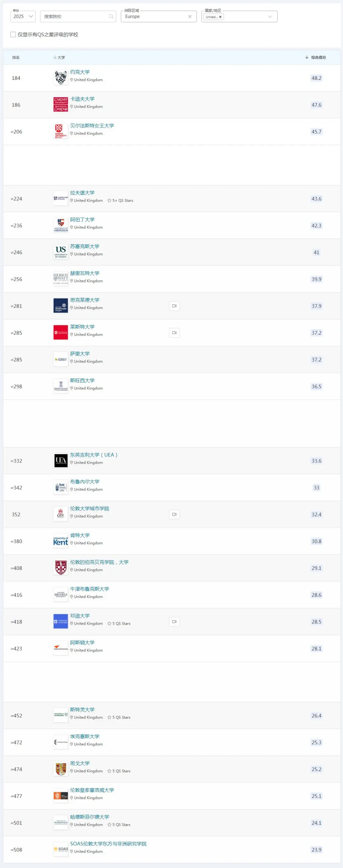Open the year 2025 dropdown

(x=23, y=17)
